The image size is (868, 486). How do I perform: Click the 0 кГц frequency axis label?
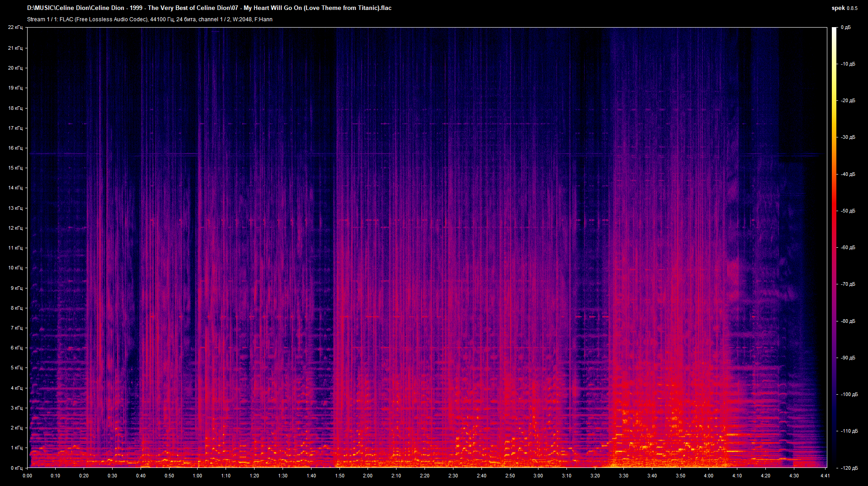tap(16, 468)
